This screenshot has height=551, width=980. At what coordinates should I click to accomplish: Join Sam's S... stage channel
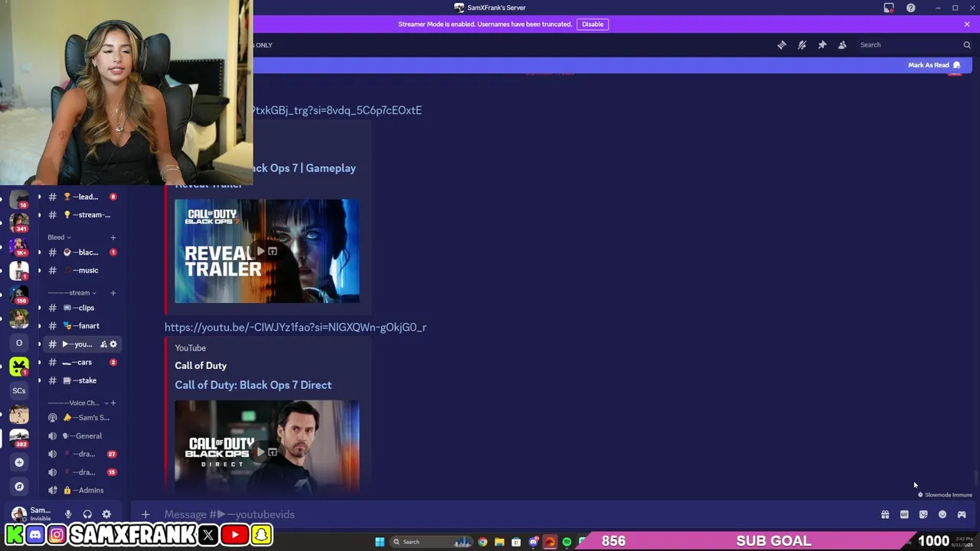click(82, 418)
